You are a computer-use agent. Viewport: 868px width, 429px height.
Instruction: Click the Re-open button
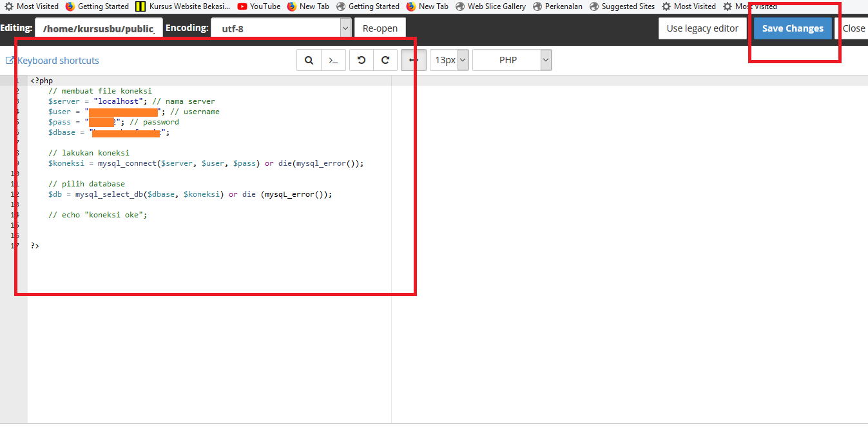[x=380, y=28]
